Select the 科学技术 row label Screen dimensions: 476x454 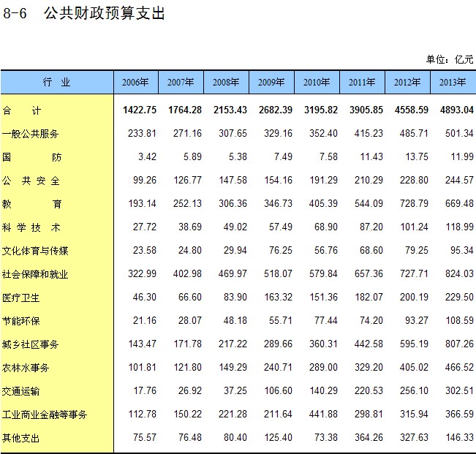[31, 227]
